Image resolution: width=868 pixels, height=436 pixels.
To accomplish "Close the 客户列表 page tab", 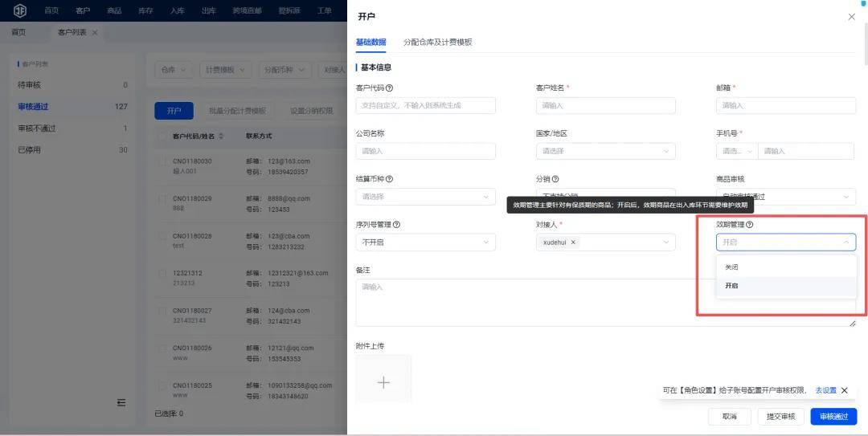I will [95, 33].
